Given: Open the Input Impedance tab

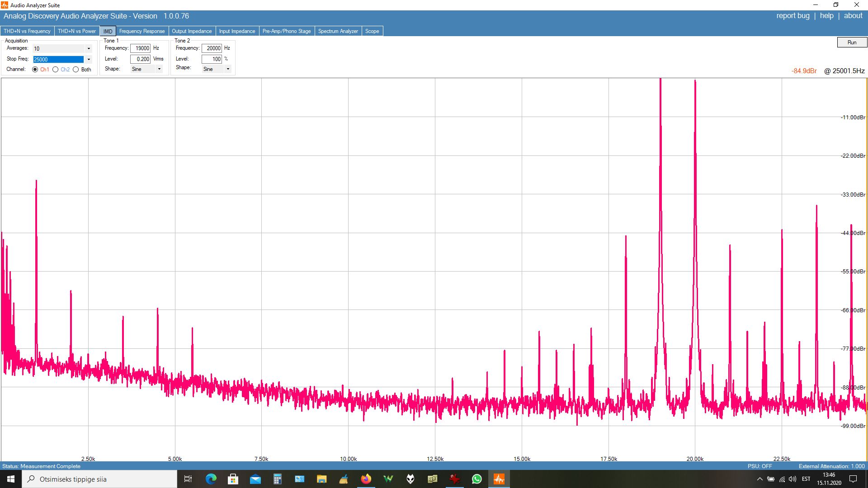Looking at the screenshot, I should (237, 31).
